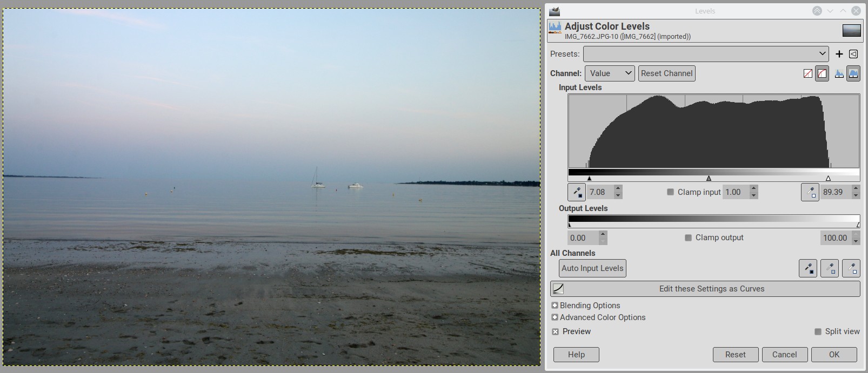Click the gamma midpoint triangle handle

tap(709, 178)
